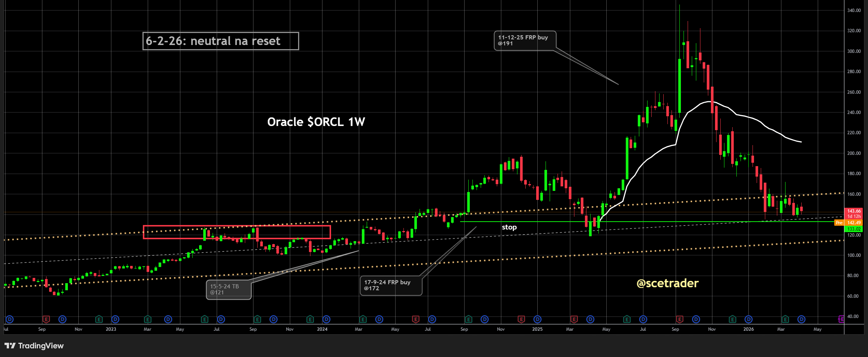This screenshot has height=357, width=868.
Task: Select the dividend marker at January 2023
Action: pyautogui.click(x=115, y=319)
